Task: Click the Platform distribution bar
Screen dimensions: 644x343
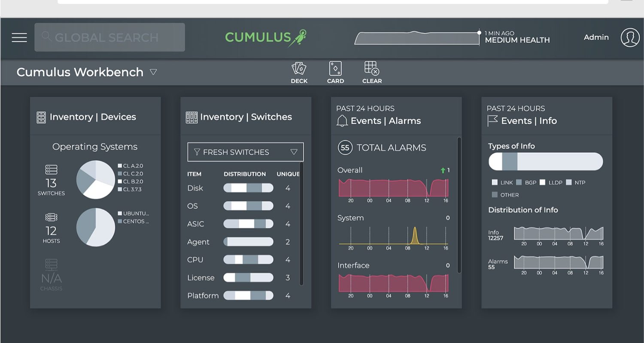Action: click(x=249, y=295)
